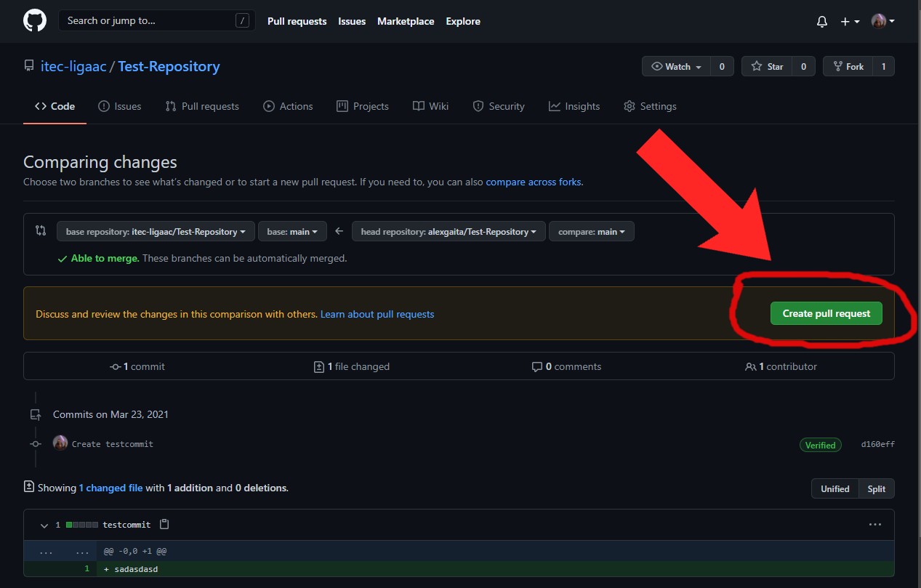Open the 1 changed file link

[110, 488]
